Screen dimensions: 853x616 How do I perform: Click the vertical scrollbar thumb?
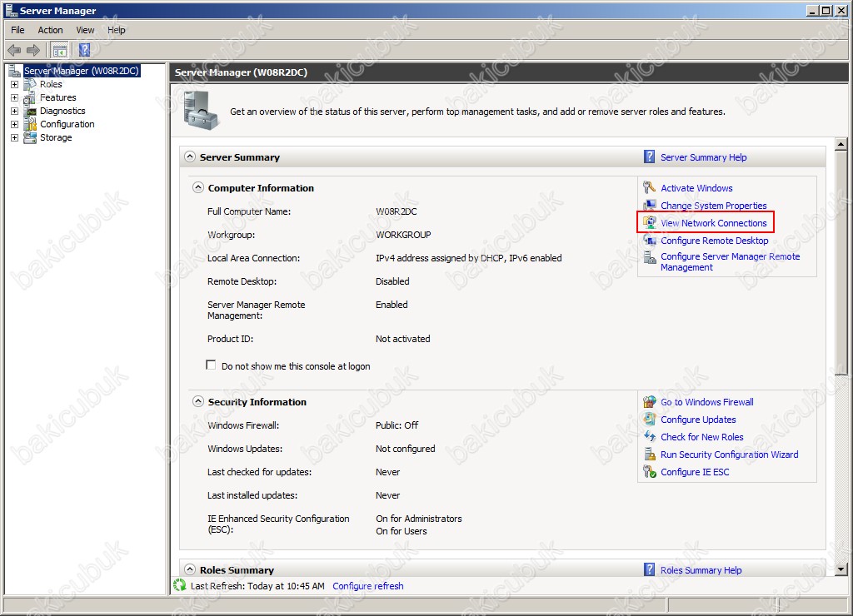point(841,262)
